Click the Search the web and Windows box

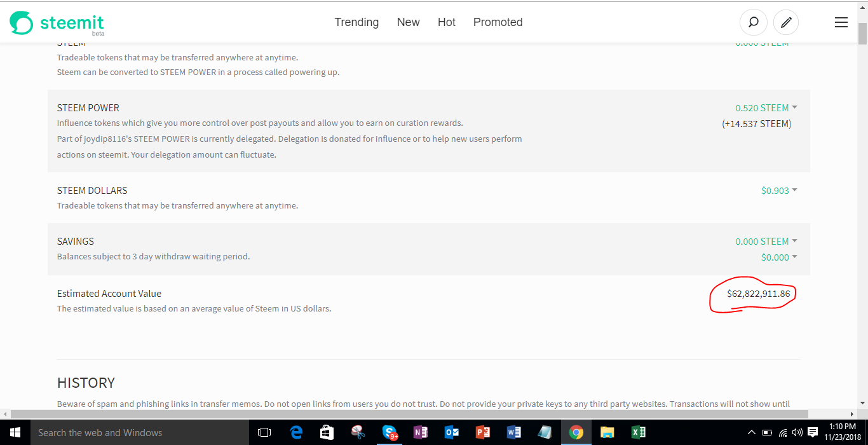point(140,433)
